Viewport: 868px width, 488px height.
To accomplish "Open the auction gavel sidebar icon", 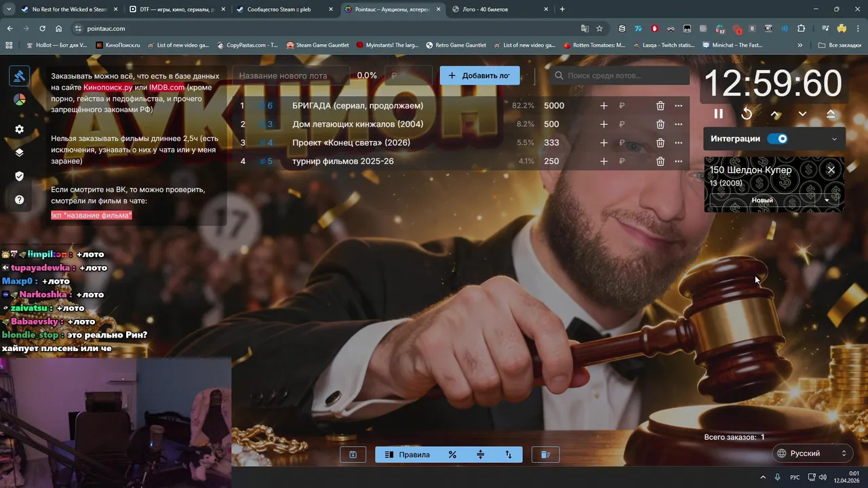I will [x=19, y=76].
